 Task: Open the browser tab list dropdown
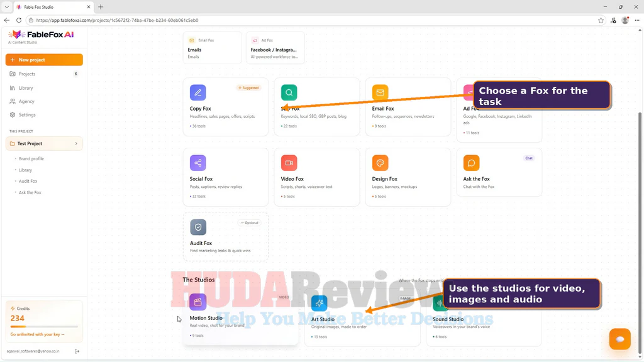[x=6, y=7]
